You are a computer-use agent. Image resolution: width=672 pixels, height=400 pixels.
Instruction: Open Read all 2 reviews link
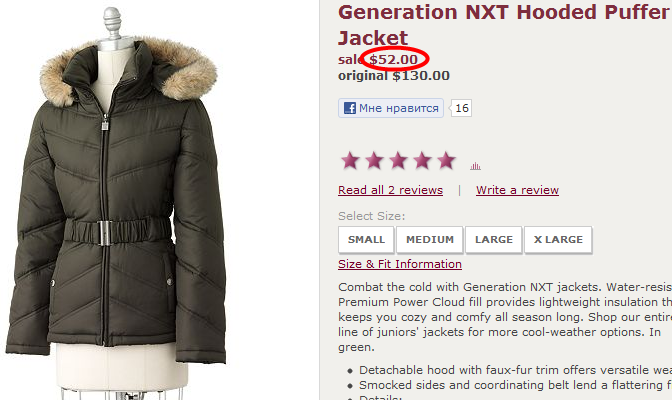pyautogui.click(x=390, y=190)
